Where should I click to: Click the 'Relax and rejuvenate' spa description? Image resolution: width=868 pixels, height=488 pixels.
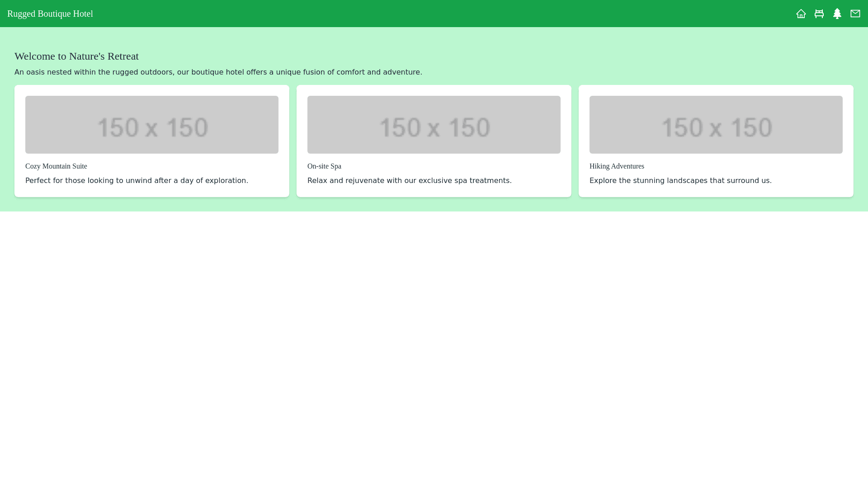click(x=409, y=181)
